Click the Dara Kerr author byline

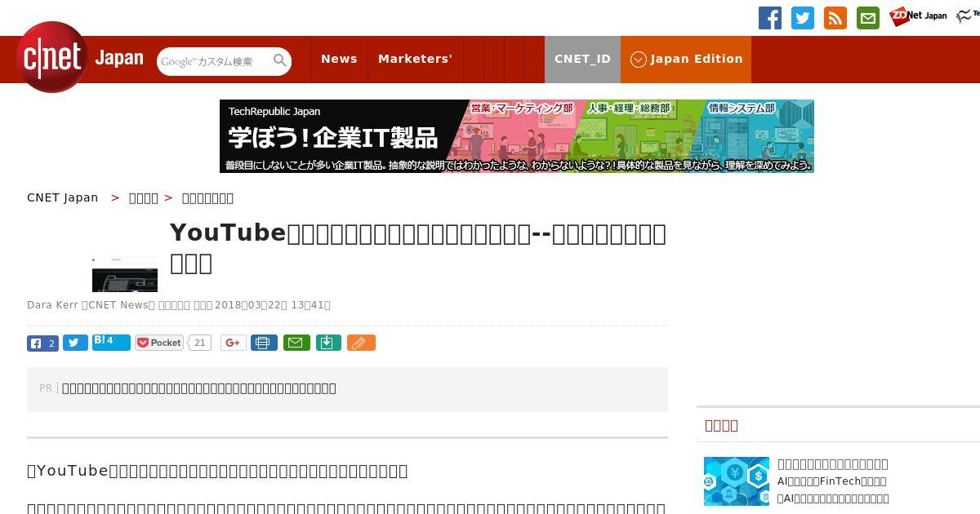52,305
